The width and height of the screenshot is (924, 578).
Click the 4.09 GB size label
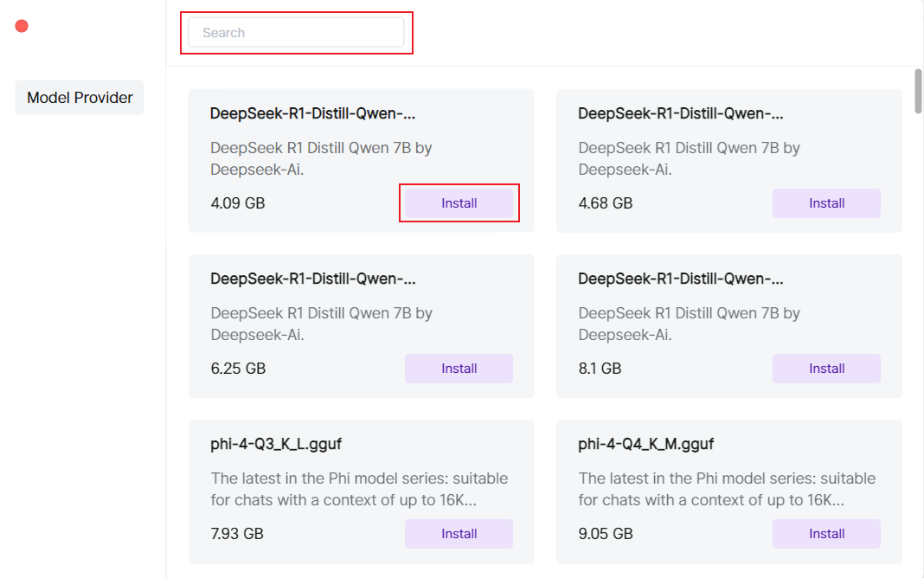238,203
